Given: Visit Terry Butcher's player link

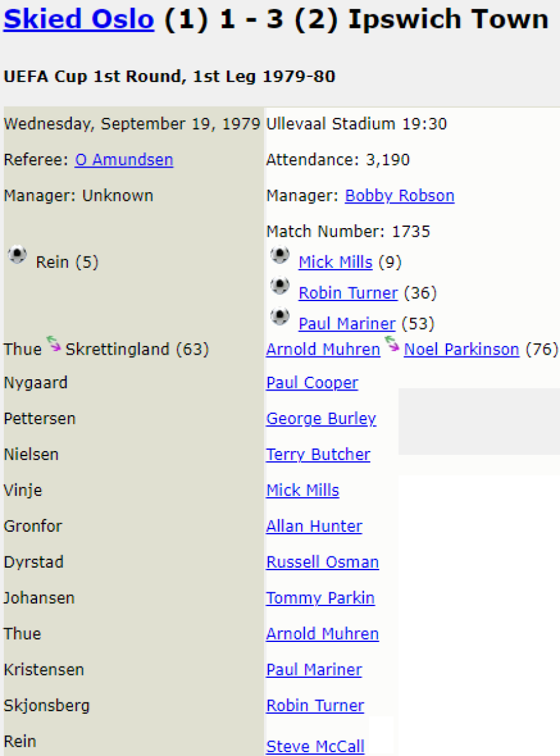Looking at the screenshot, I should [x=318, y=455].
